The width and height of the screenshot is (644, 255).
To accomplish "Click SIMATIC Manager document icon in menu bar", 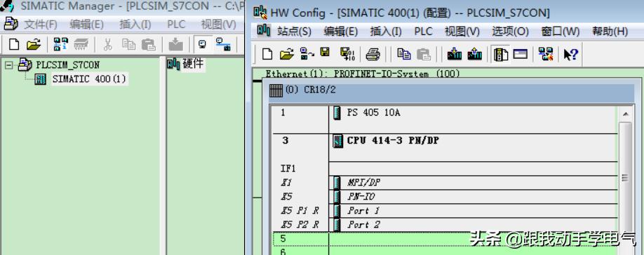I will (x=11, y=24).
